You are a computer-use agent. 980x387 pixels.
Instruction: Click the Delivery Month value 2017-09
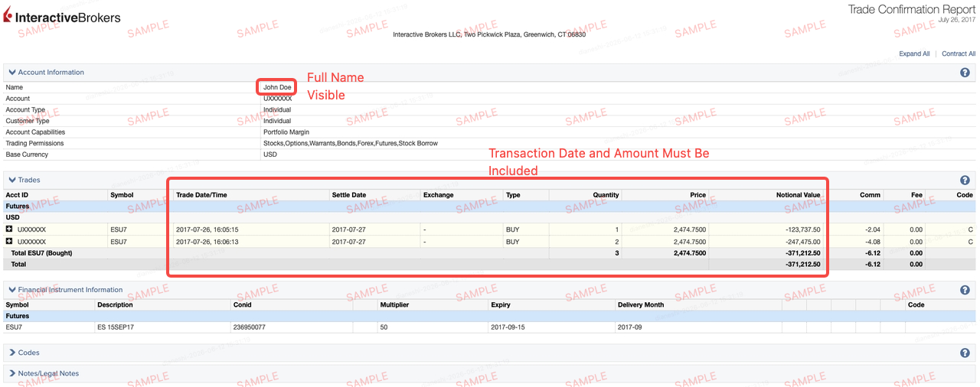629,327
